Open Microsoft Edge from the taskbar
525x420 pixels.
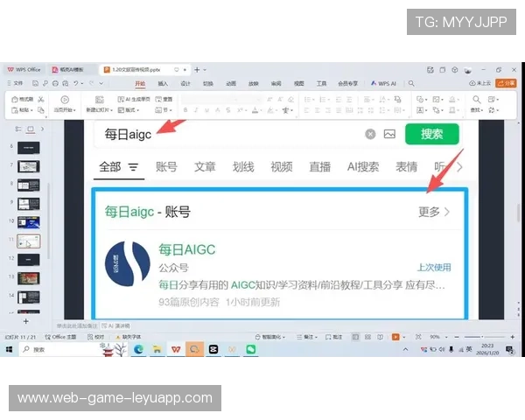coord(138,349)
